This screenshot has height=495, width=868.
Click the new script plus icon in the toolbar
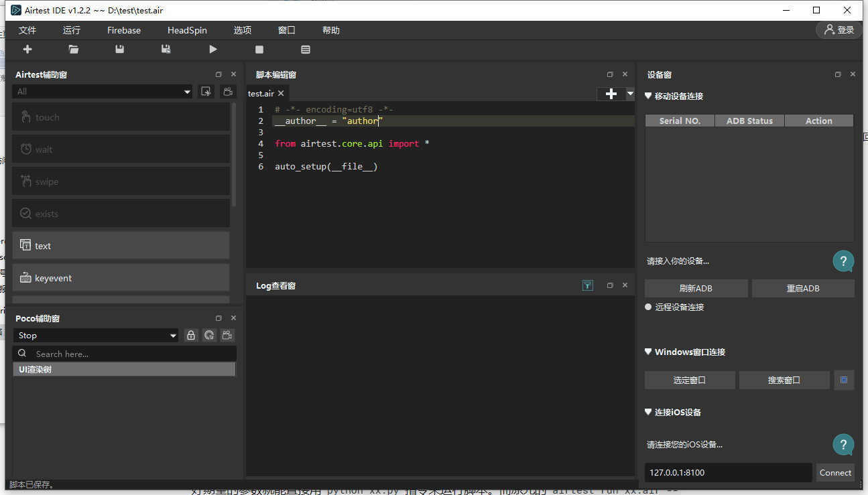(27, 50)
